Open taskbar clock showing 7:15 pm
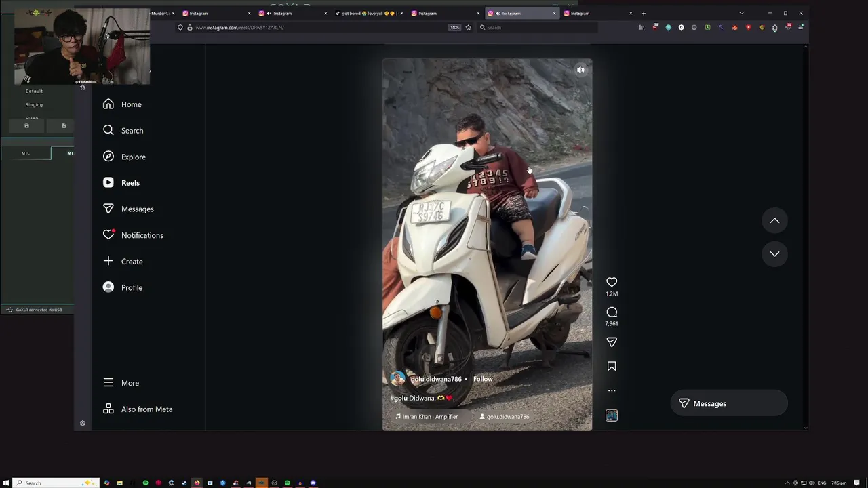Viewport: 868px width, 488px height. [x=839, y=483]
